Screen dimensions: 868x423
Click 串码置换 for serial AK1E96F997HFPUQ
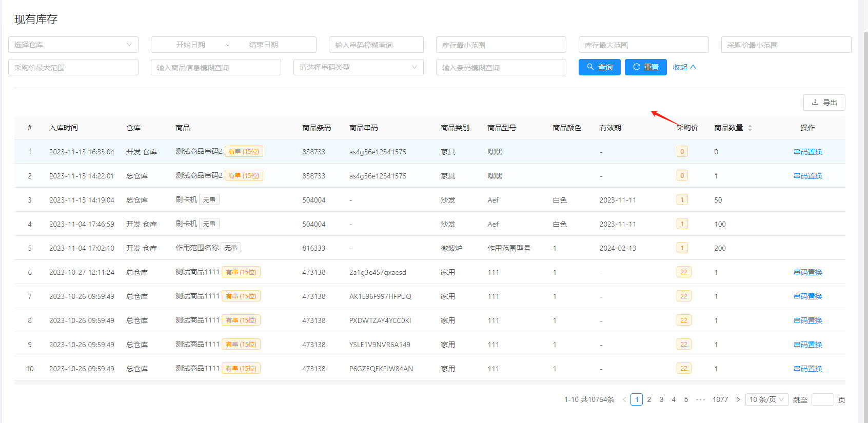[x=807, y=296]
